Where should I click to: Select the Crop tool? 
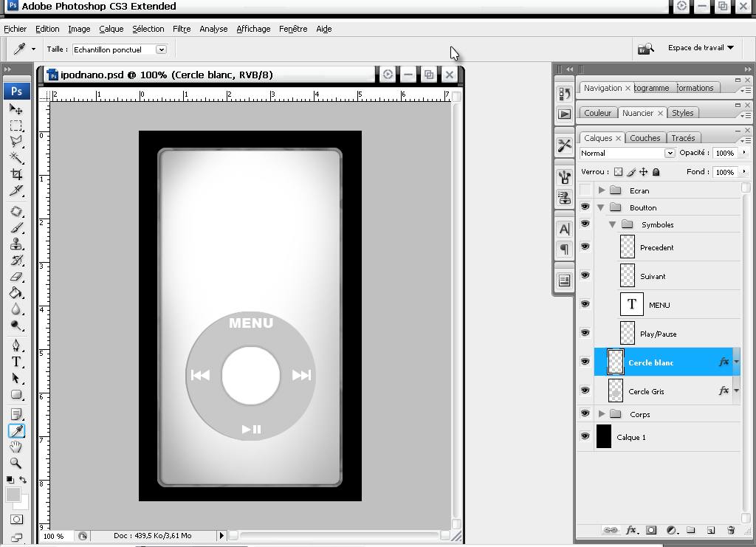tap(16, 174)
